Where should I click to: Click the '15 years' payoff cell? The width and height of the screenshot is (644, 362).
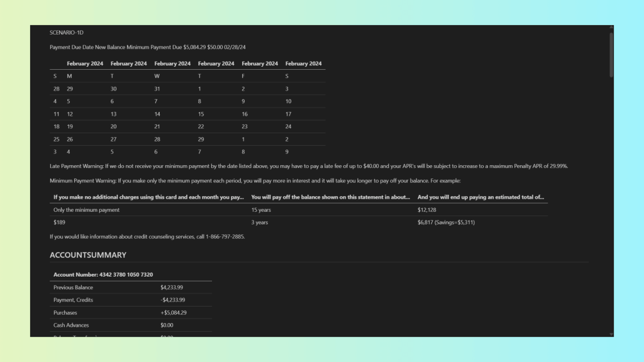tap(261, 210)
